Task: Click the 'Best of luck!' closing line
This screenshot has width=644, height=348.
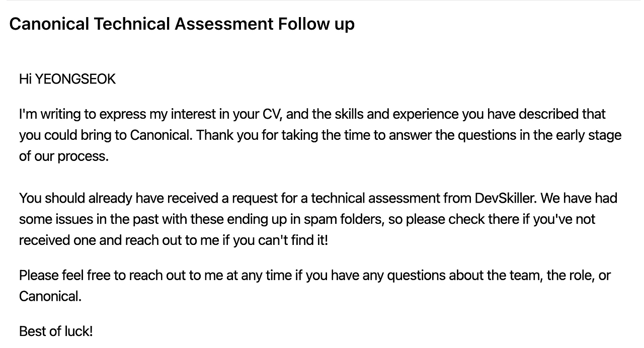Action: 56,331
